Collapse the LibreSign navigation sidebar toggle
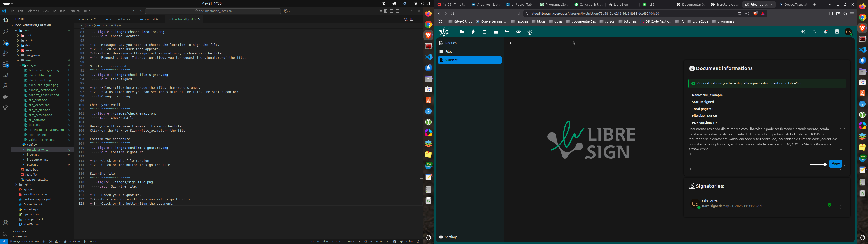This screenshot has height=244, width=868. click(509, 43)
